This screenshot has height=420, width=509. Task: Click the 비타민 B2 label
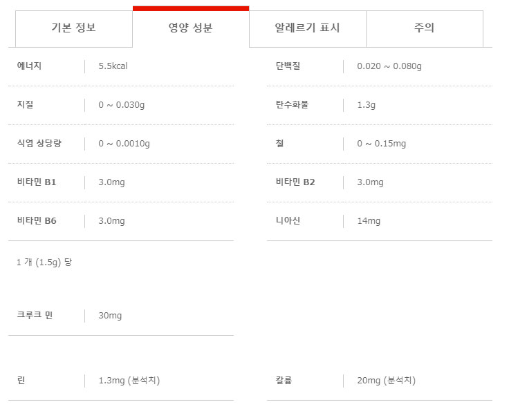(295, 182)
